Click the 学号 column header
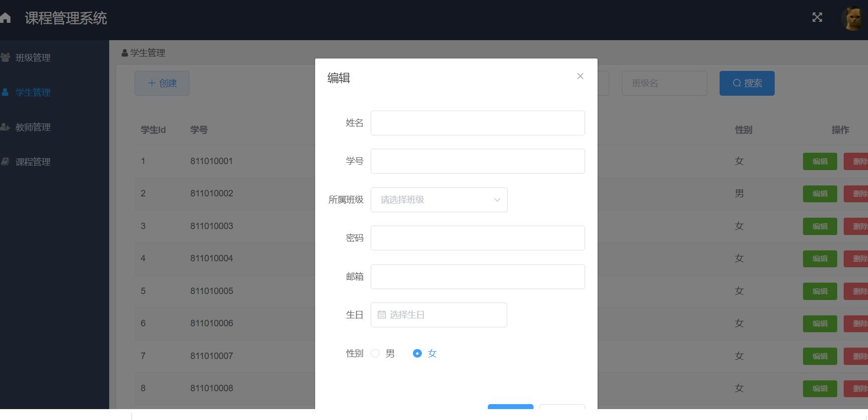The image size is (868, 420). (199, 130)
